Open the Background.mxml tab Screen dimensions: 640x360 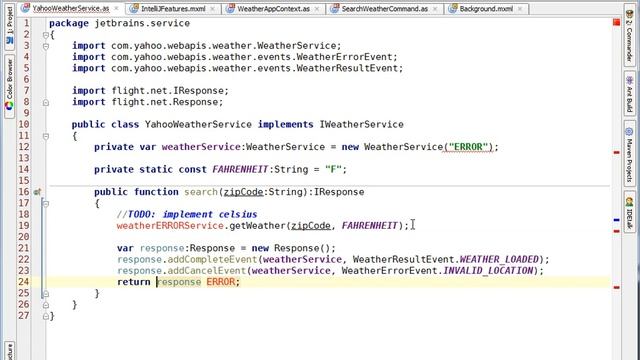point(486,9)
